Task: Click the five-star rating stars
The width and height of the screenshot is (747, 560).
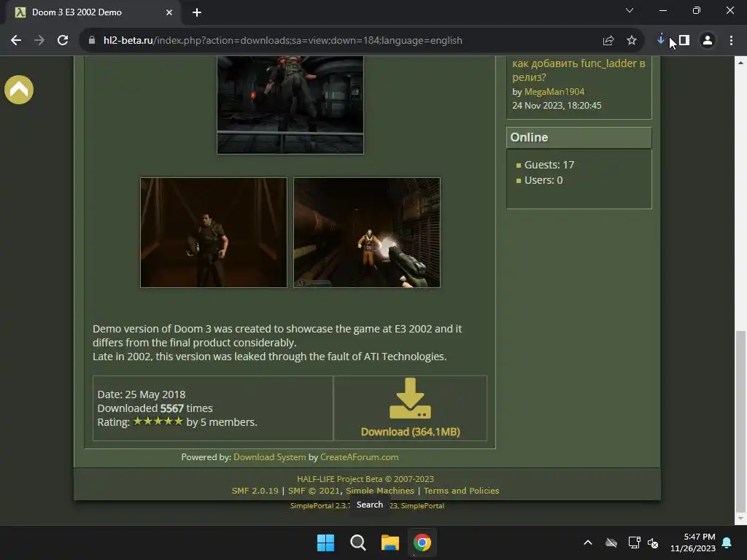Action: coord(158,421)
